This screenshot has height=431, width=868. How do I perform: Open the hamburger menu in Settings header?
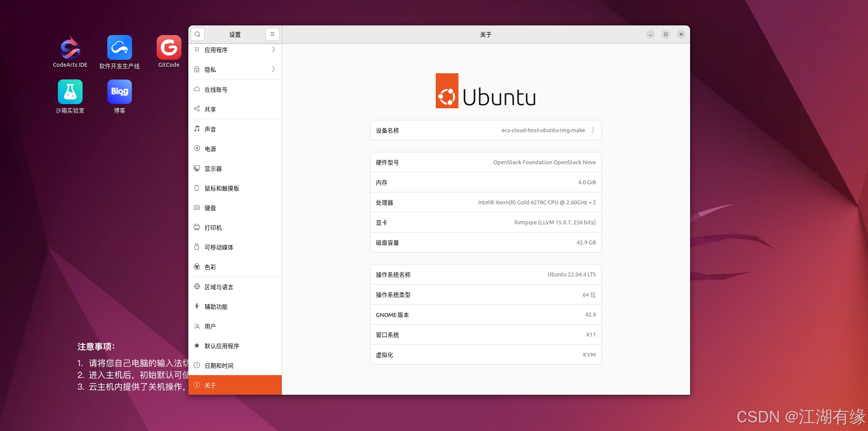(x=272, y=34)
